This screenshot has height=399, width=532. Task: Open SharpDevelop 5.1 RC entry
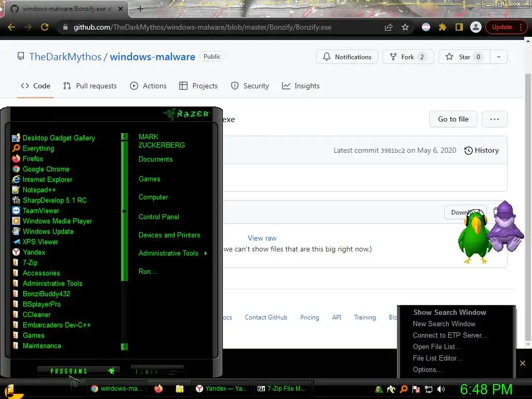[x=49, y=200]
